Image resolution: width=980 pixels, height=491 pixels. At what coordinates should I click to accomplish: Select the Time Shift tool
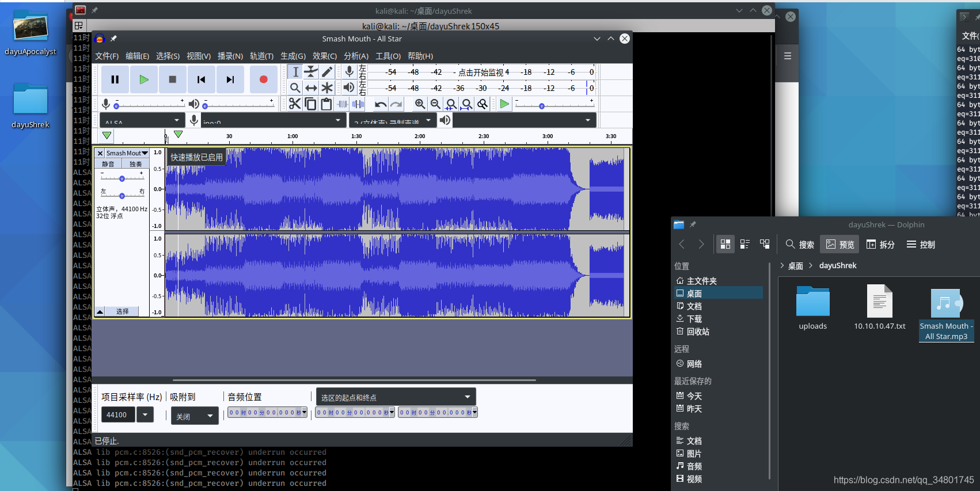pos(311,87)
